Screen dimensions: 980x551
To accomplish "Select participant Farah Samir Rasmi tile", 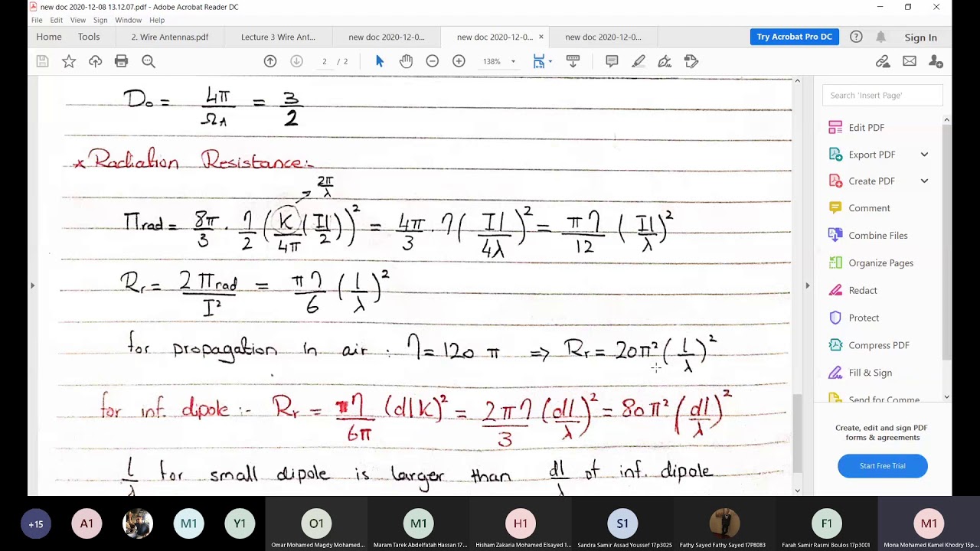I will pyautogui.click(x=826, y=524).
